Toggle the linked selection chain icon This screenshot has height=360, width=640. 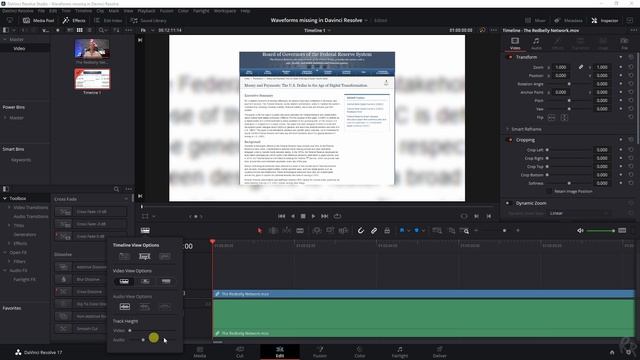(x=374, y=231)
